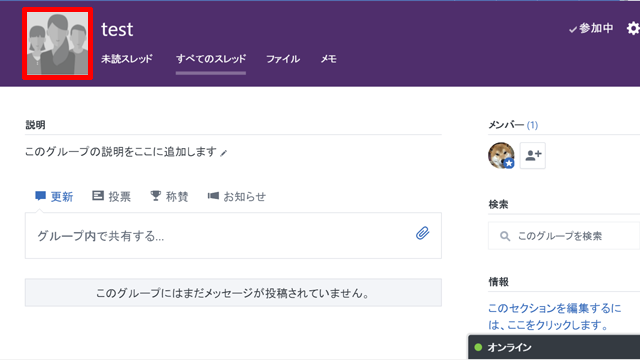This screenshot has width=640, height=360.
Task: Select the 称賛 praise post type
Action: (169, 196)
